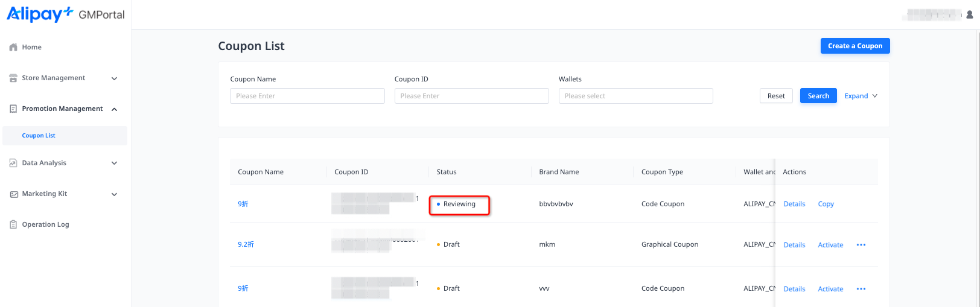Open more actions for 9.2折 coupon
Viewport: 980px width, 307px height.
tap(861, 245)
